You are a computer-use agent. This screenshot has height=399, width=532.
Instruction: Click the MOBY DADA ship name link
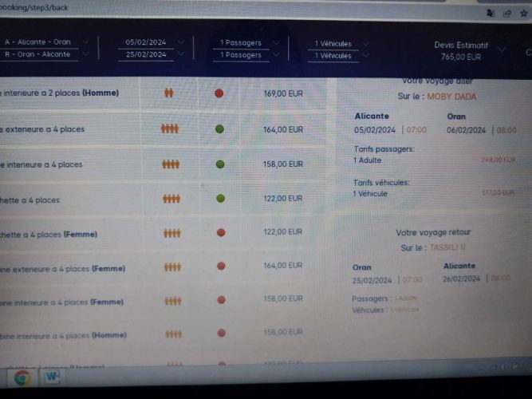point(451,97)
